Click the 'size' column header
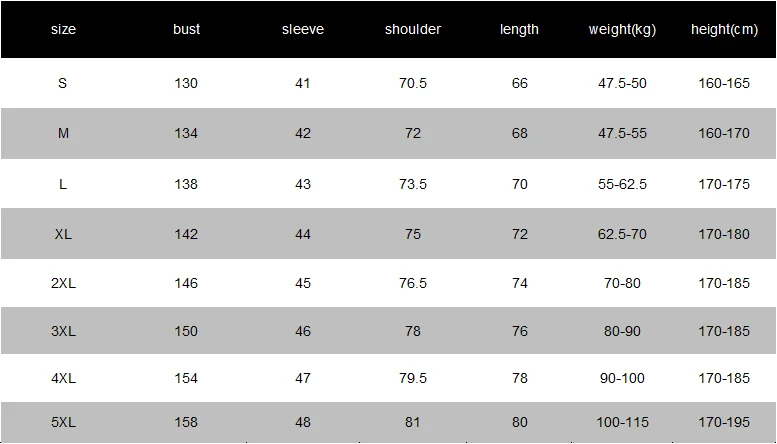Viewport: 777px width, 444px height. [63, 29]
